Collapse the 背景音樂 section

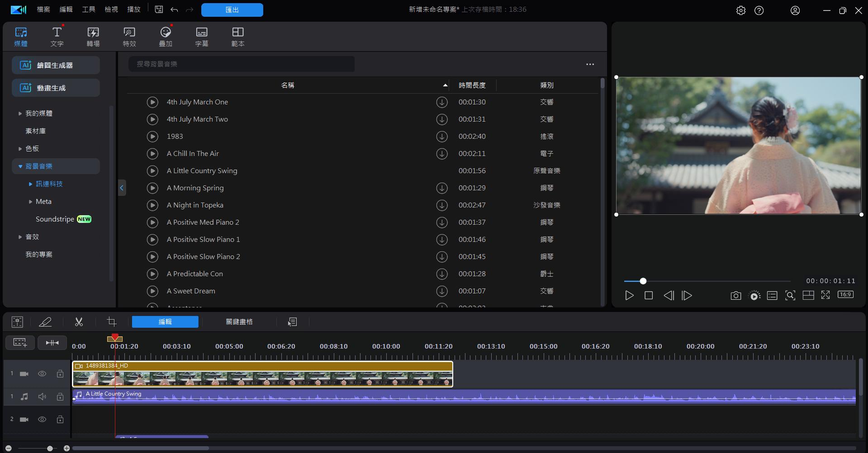20,166
